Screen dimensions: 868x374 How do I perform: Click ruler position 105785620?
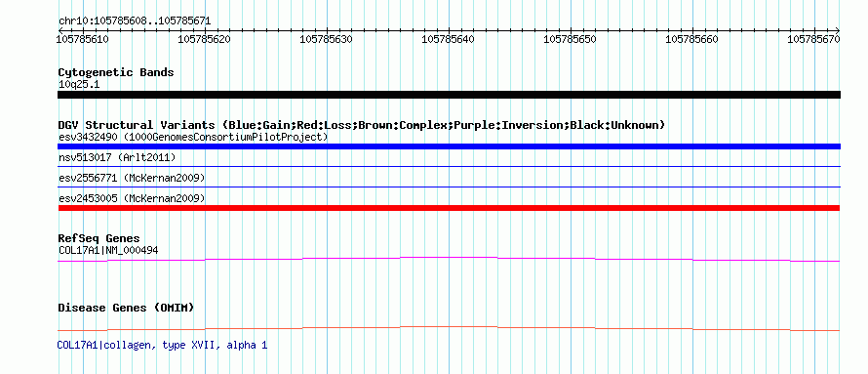[x=205, y=39]
